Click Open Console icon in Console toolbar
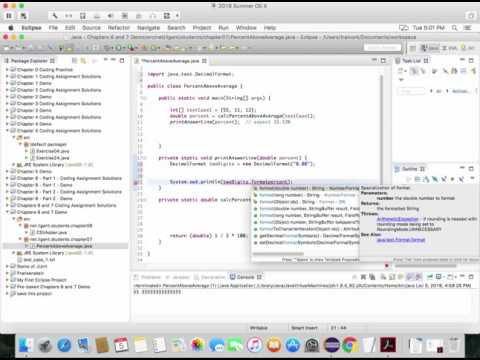480x360 pixels. 451,277
